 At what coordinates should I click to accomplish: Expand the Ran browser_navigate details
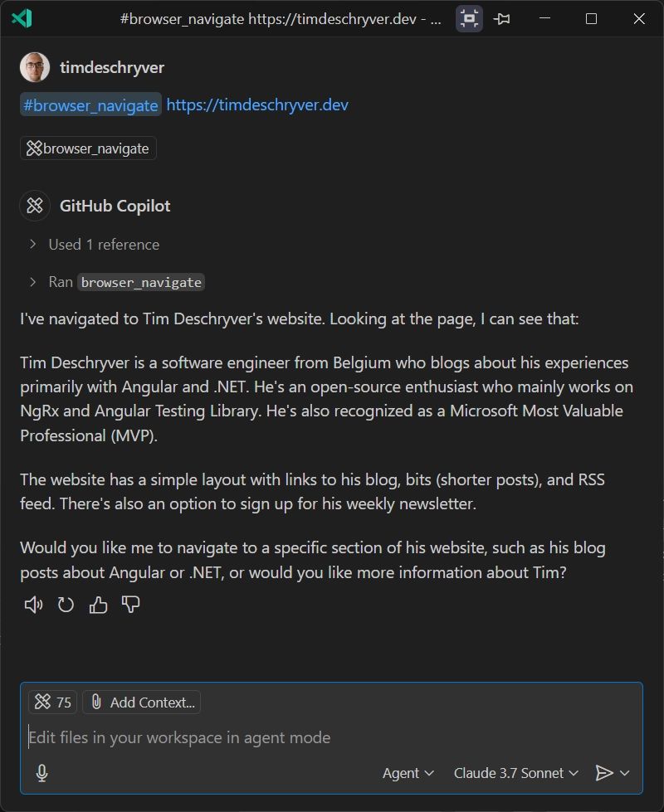pos(117,282)
